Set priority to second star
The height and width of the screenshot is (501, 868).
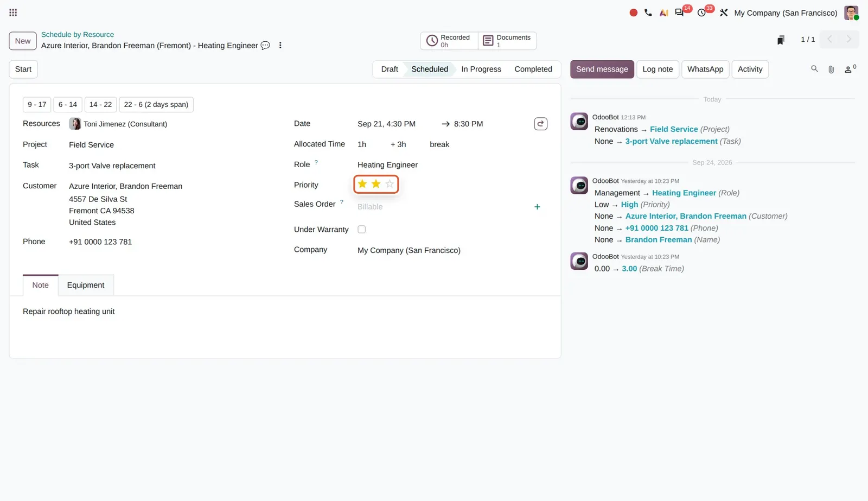coord(376,184)
